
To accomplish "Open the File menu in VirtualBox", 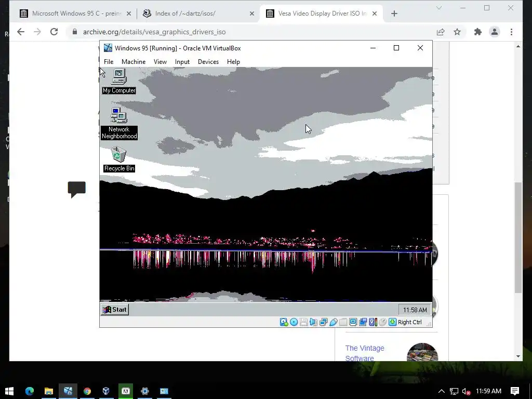I will [x=109, y=62].
